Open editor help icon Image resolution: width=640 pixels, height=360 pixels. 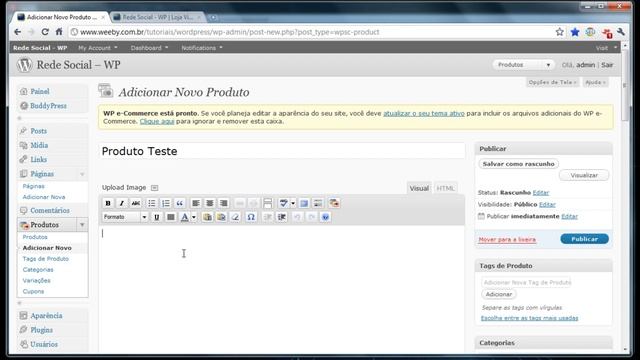coord(325,217)
